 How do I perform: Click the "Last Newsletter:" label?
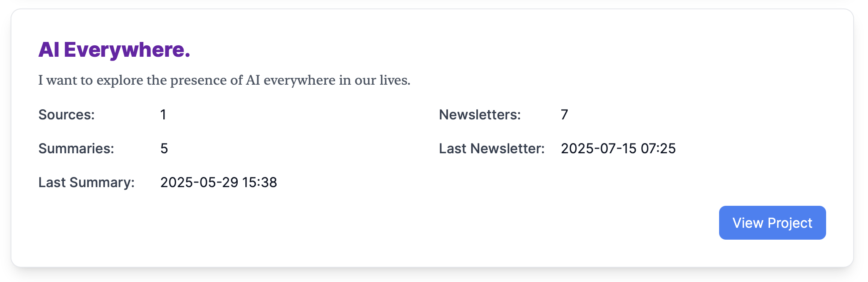point(492,149)
